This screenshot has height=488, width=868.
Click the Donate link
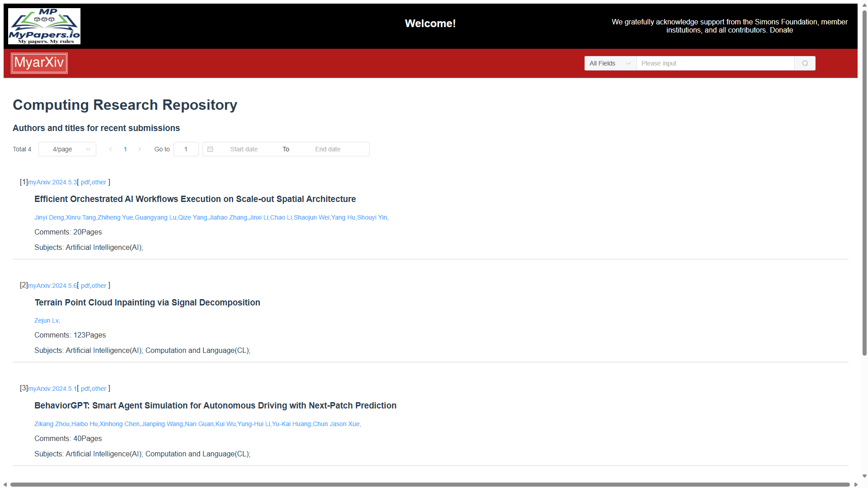(x=781, y=30)
